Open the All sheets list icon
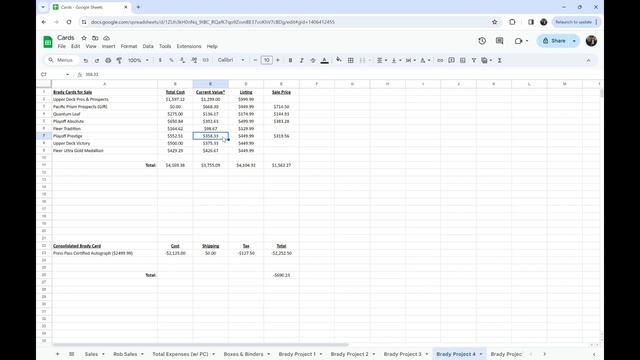Image resolution: width=640 pixels, height=360 pixels. tap(71, 354)
